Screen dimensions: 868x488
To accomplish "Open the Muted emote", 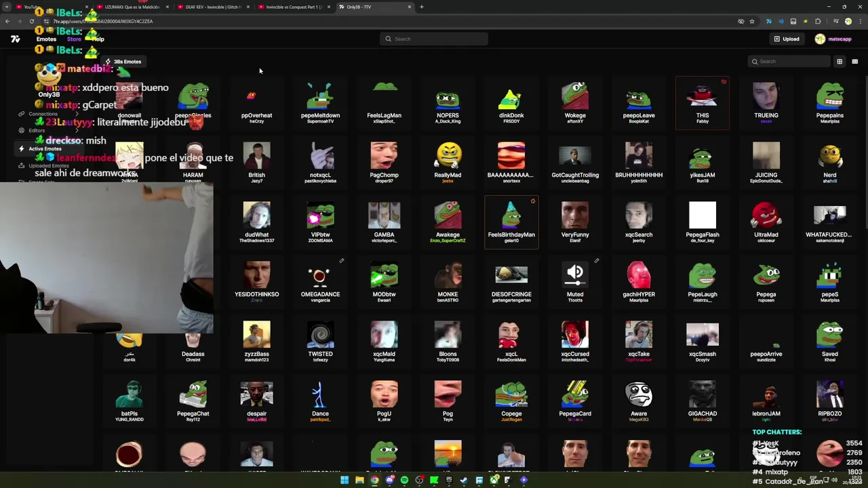I will point(575,282).
